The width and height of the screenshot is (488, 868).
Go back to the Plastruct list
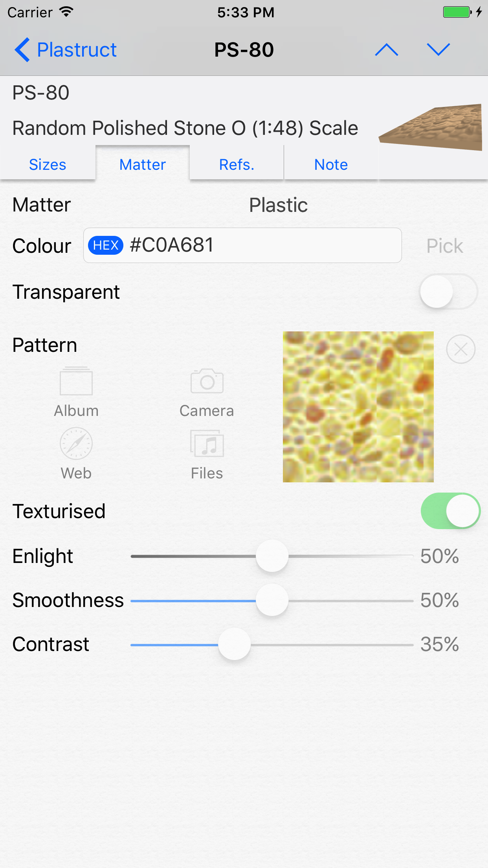(66, 50)
